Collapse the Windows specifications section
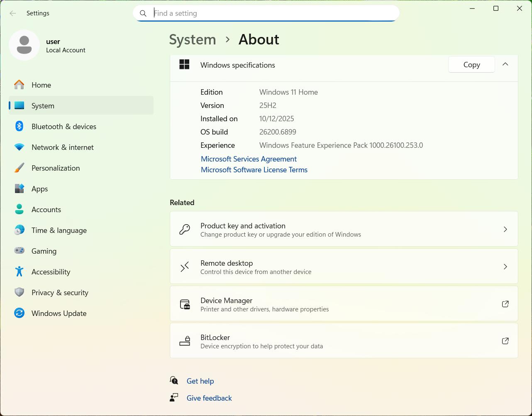Screen dimensions: 532x416 point(505,64)
